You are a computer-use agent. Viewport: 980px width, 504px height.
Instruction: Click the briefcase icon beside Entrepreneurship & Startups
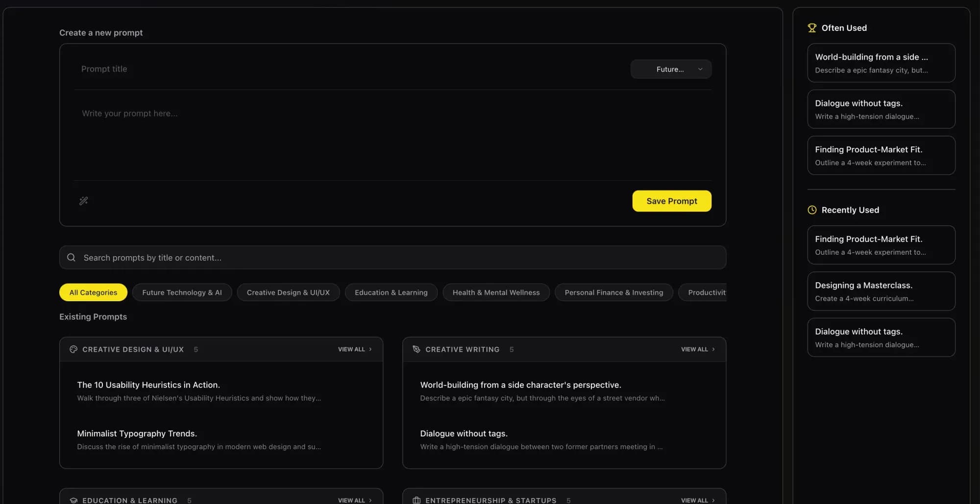(x=416, y=500)
